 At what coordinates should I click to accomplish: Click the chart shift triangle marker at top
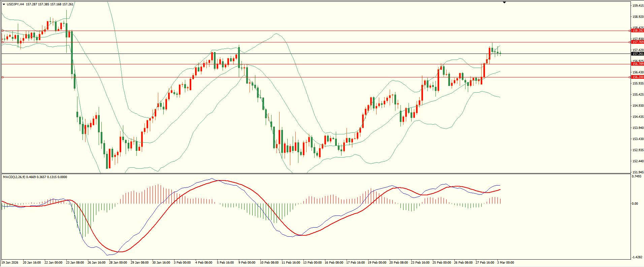pos(504,3)
